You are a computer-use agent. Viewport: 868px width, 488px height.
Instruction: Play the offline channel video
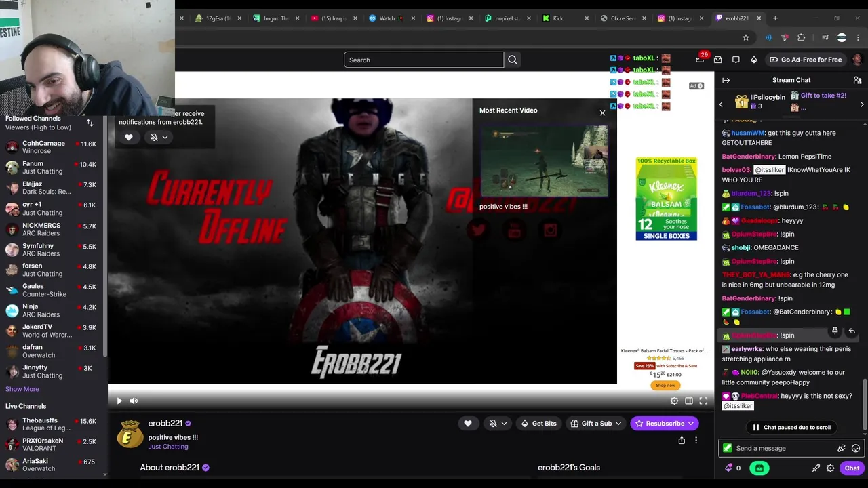(119, 401)
